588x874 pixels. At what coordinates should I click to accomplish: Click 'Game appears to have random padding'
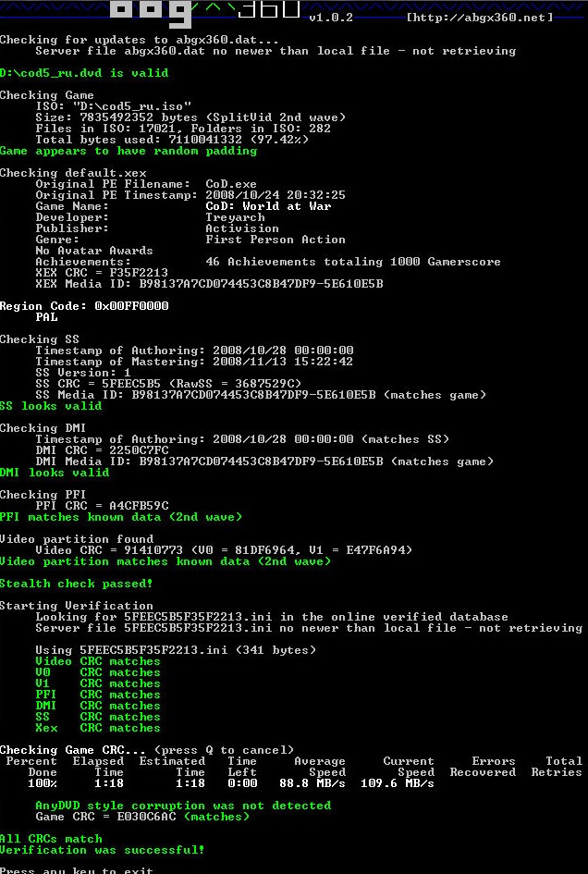[x=129, y=151]
